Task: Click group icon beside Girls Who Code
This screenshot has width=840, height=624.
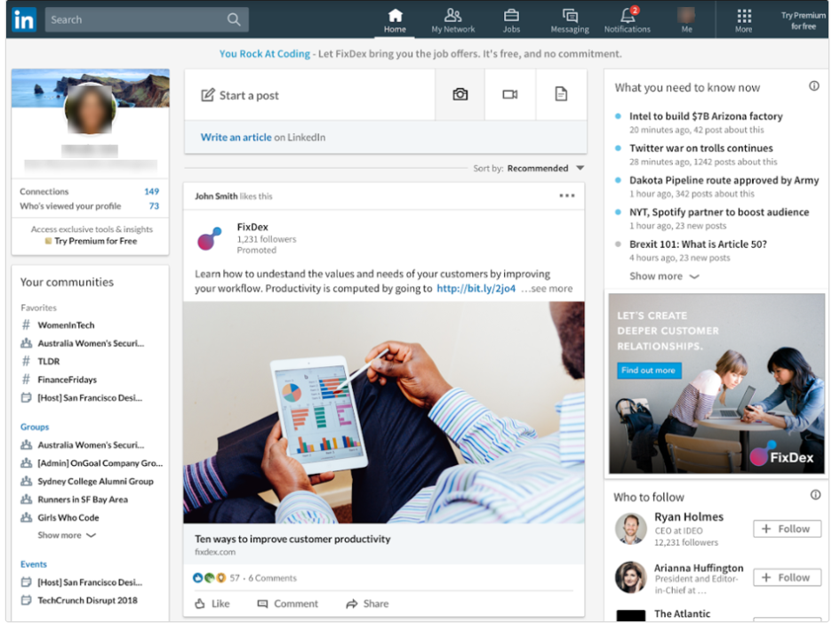Action: tap(26, 517)
